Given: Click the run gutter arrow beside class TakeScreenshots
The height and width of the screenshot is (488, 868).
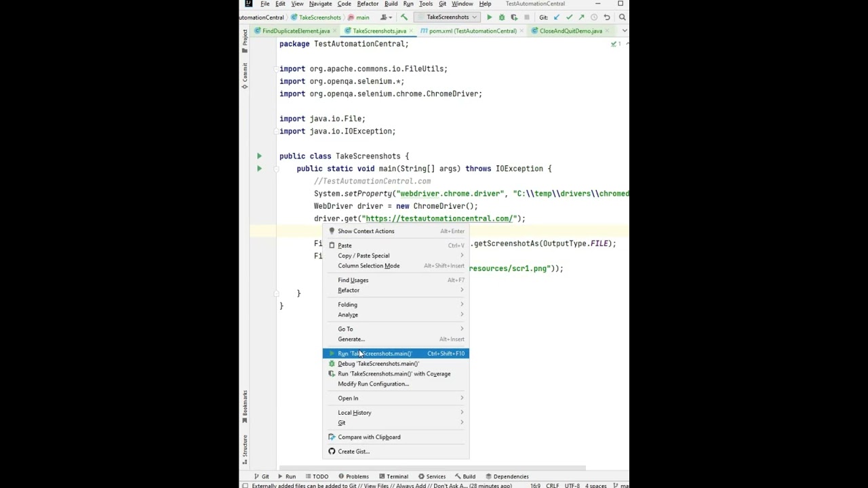Looking at the screenshot, I should pos(259,156).
